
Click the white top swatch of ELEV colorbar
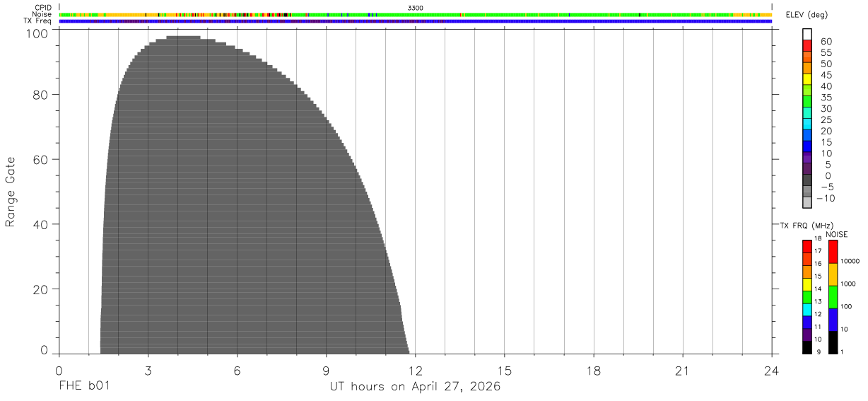(807, 34)
